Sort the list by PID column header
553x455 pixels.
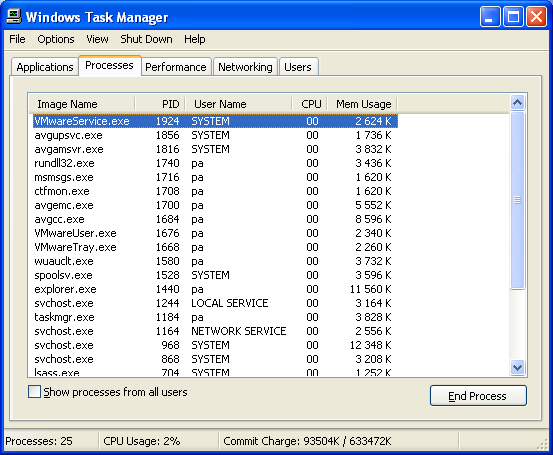(160, 104)
